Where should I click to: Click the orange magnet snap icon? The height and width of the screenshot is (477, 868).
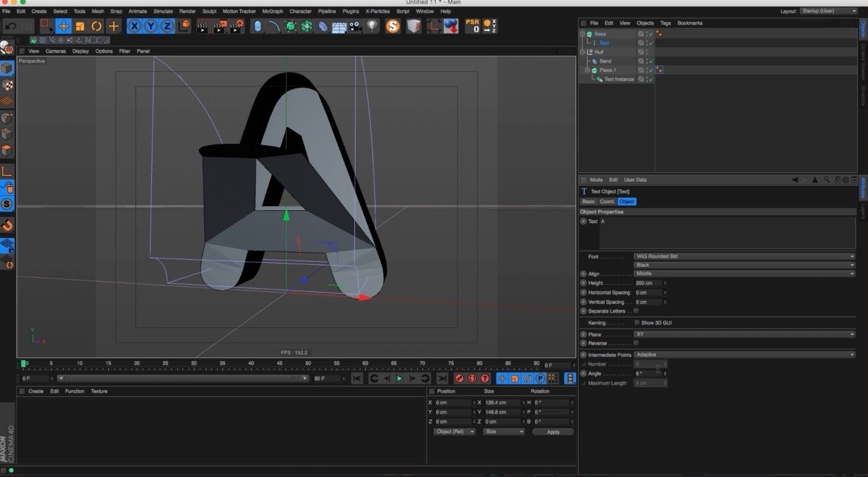[x=7, y=226]
